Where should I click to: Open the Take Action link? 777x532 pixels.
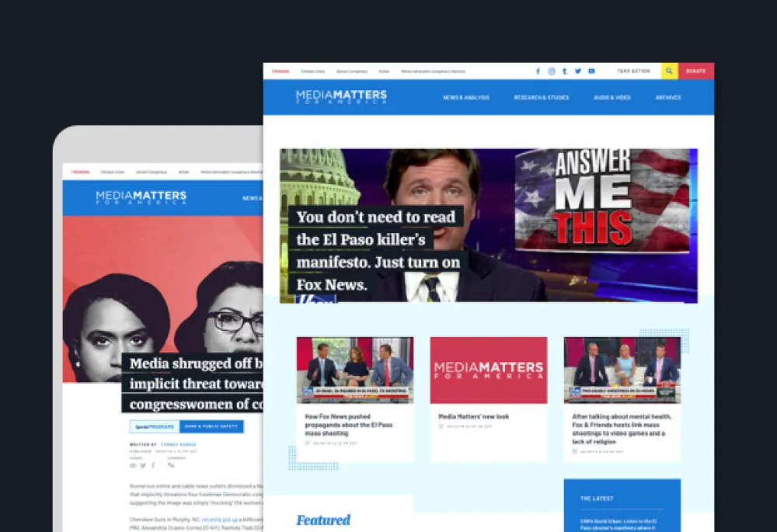[634, 71]
